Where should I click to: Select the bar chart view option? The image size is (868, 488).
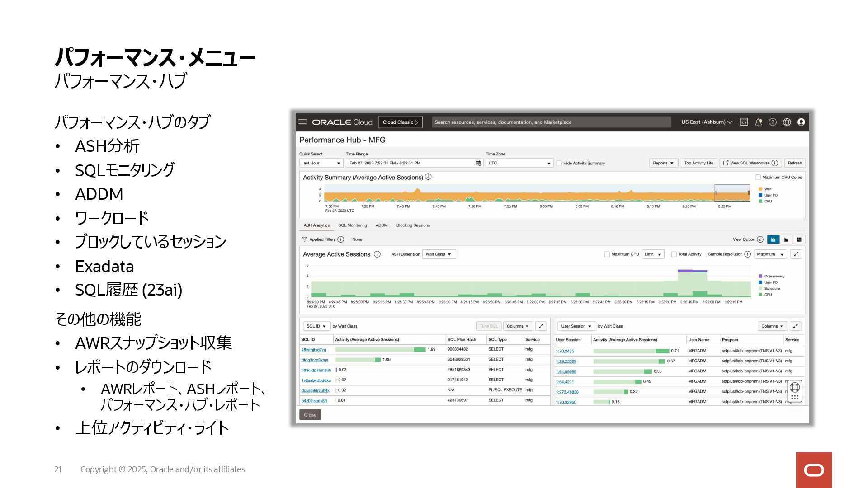tap(774, 239)
